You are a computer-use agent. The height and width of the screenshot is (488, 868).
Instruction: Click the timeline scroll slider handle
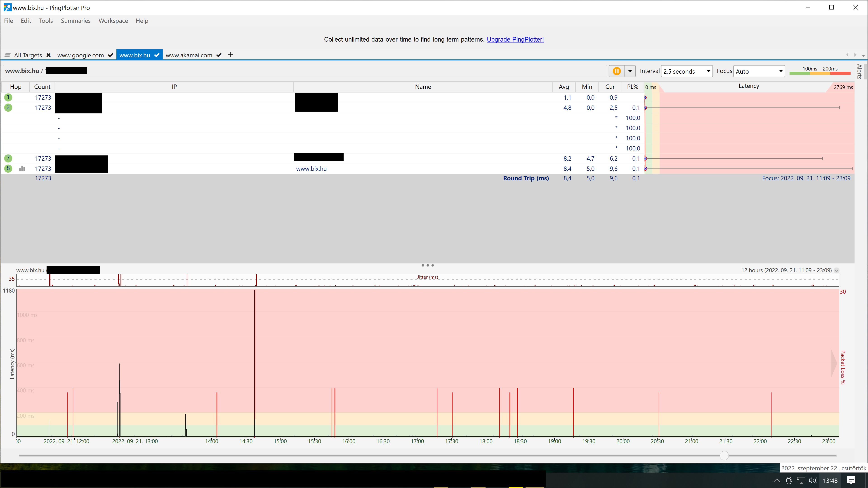pyautogui.click(x=724, y=455)
